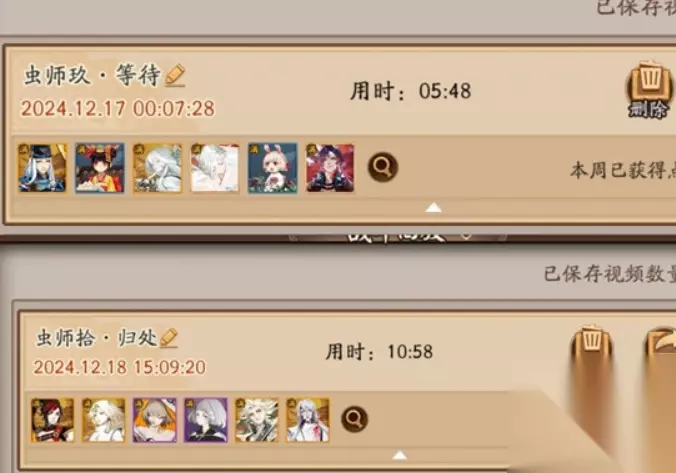
Task: Select the rabbit-eared shikigami portrait in 虫师玖 lineup
Action: pos(272,168)
